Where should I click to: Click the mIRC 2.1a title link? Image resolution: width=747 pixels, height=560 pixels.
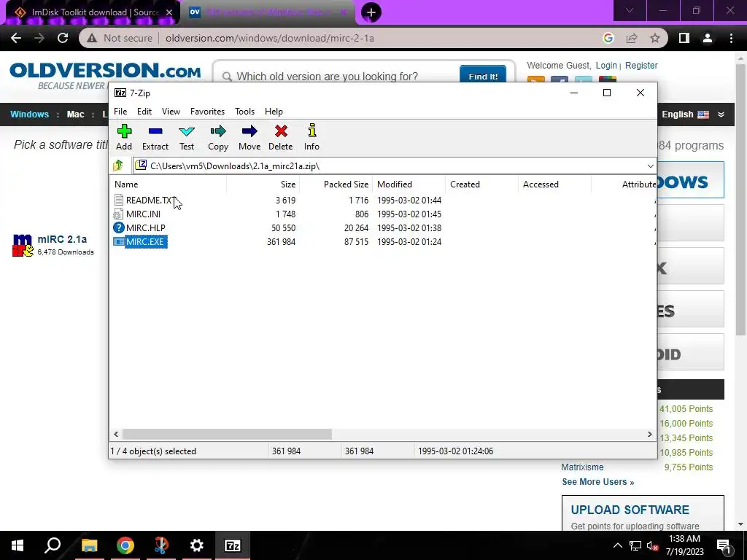(x=63, y=239)
